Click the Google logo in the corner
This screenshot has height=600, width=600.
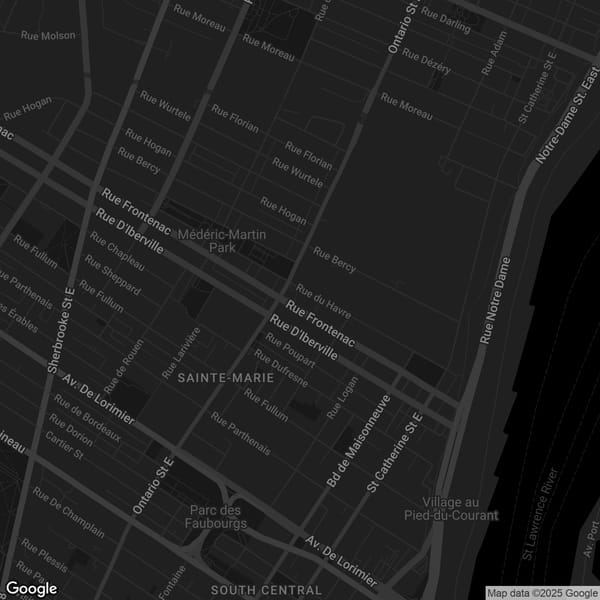coord(31,588)
